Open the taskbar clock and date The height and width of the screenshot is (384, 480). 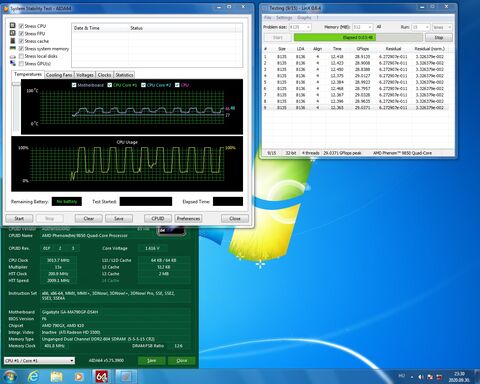tap(459, 377)
